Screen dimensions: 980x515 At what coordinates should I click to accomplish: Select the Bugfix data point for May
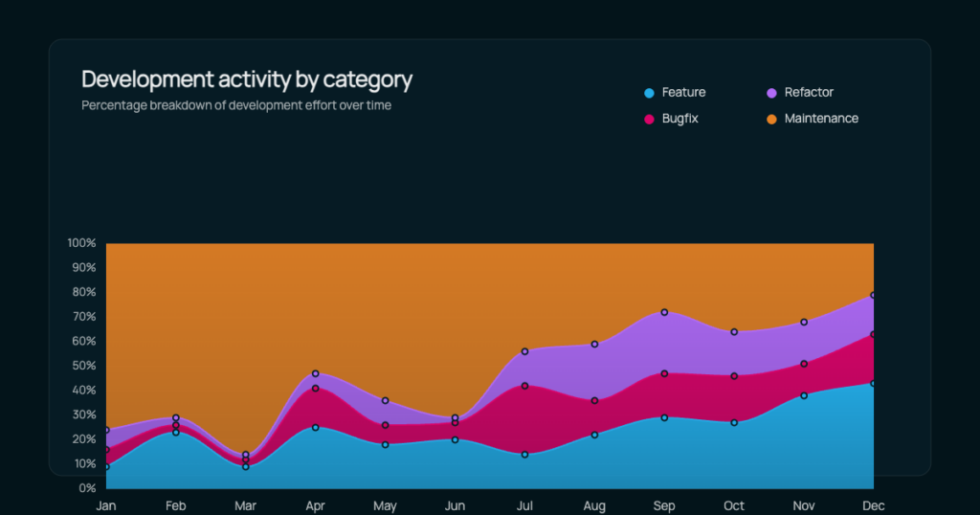(385, 425)
